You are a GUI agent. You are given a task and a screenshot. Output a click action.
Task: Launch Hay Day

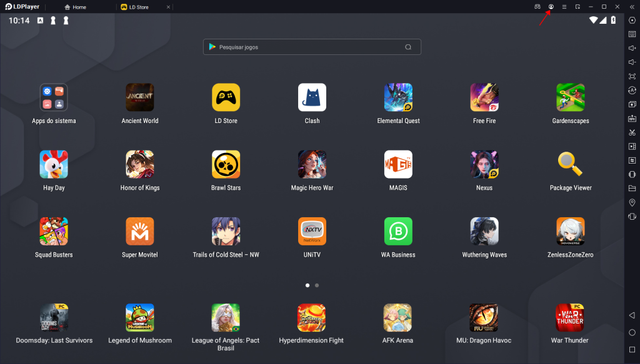point(54,164)
